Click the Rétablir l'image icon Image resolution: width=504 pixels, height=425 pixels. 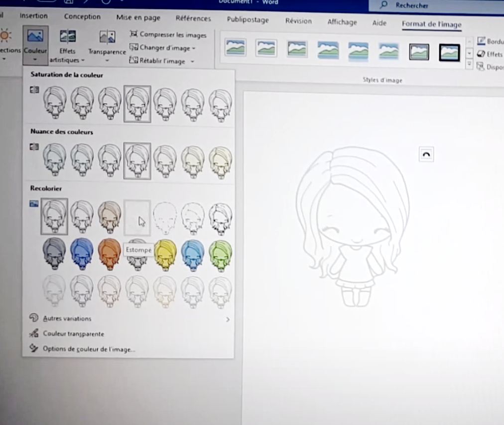[133, 61]
